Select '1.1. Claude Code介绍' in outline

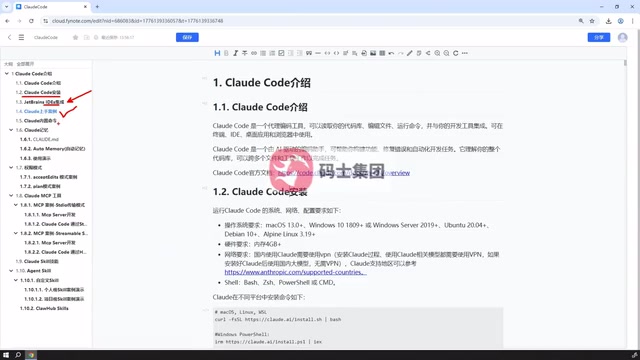38,83
